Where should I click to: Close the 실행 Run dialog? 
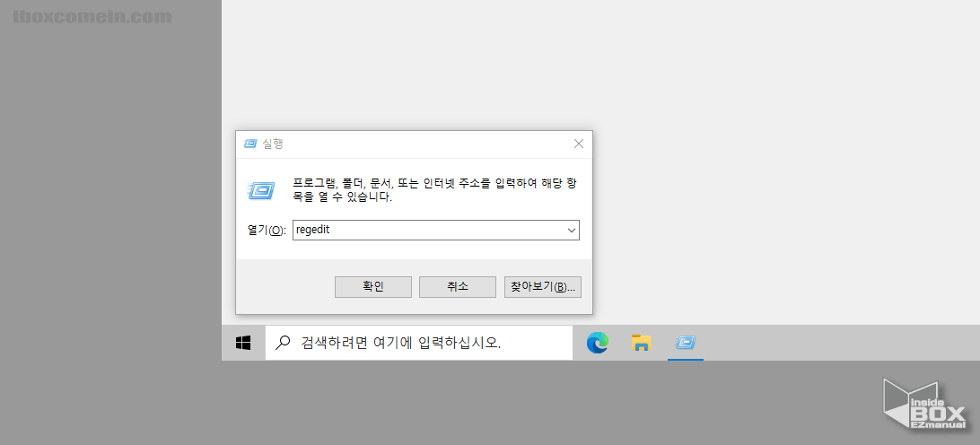579,144
